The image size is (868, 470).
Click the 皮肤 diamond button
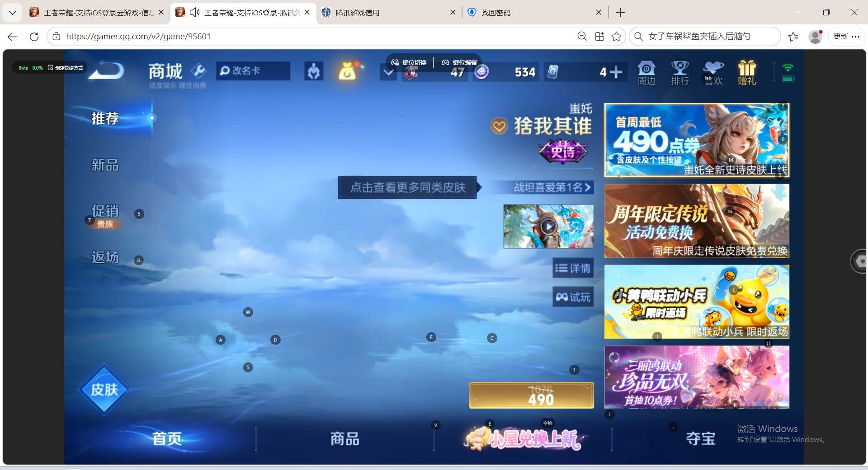[104, 390]
